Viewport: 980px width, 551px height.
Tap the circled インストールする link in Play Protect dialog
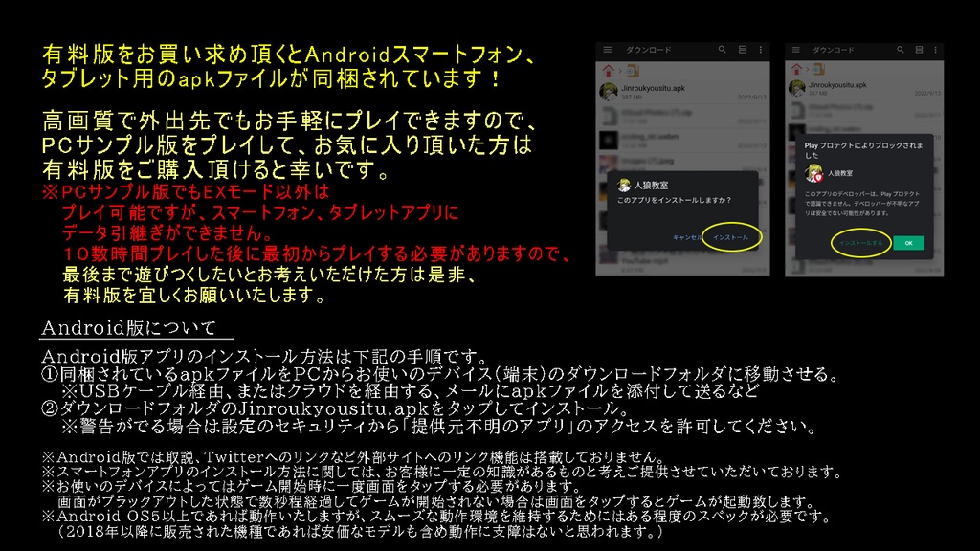pos(861,241)
